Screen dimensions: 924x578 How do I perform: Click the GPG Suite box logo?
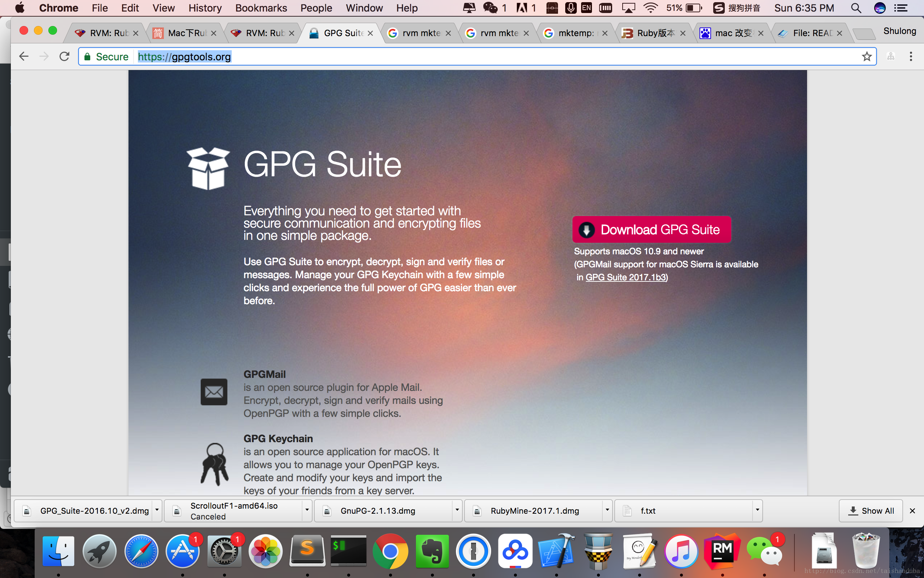tap(208, 168)
